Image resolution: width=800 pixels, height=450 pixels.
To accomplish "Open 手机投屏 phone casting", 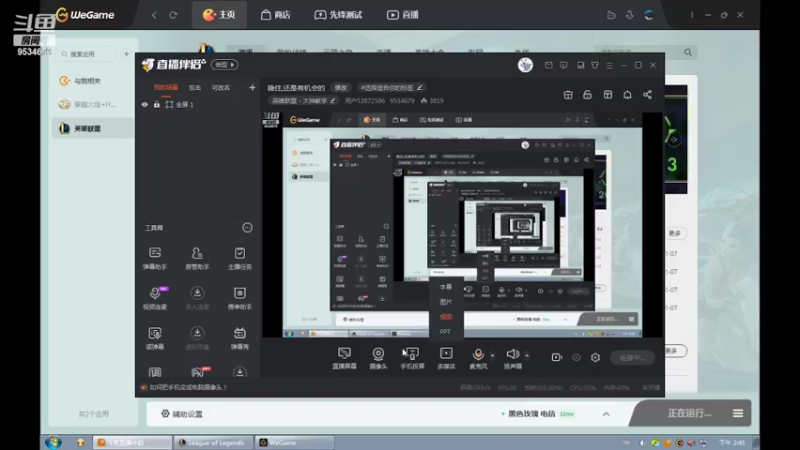I will [x=412, y=358].
